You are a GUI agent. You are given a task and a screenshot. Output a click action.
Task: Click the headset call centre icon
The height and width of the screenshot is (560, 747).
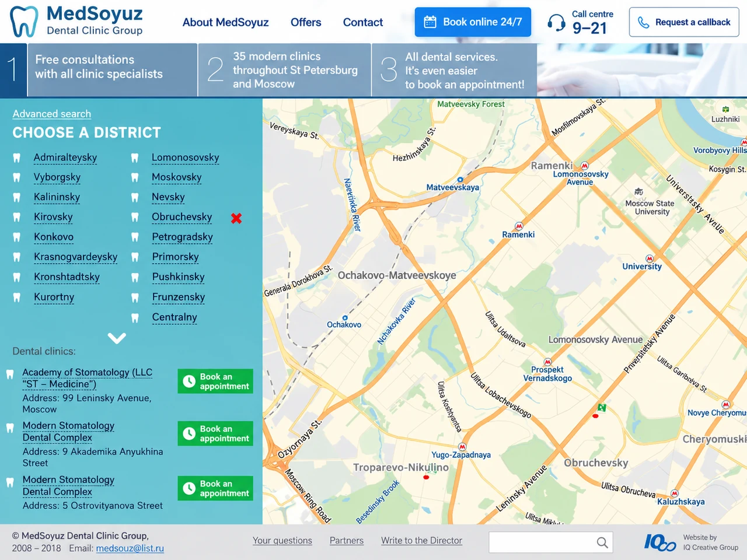click(x=556, y=23)
